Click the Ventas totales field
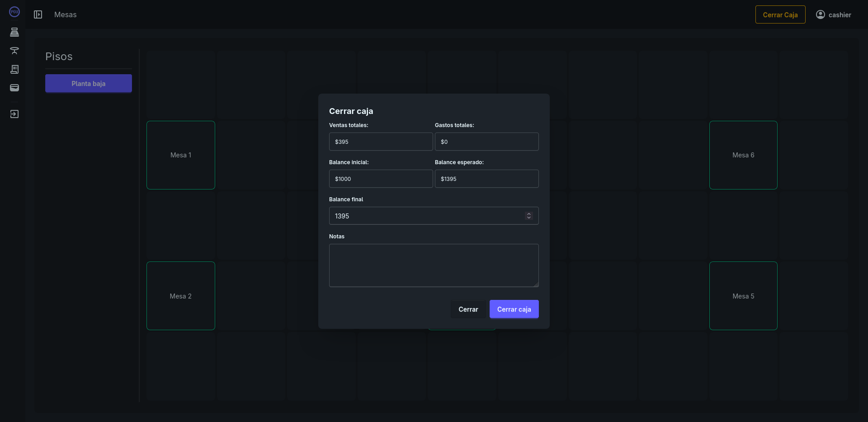The height and width of the screenshot is (422, 868). (x=381, y=142)
